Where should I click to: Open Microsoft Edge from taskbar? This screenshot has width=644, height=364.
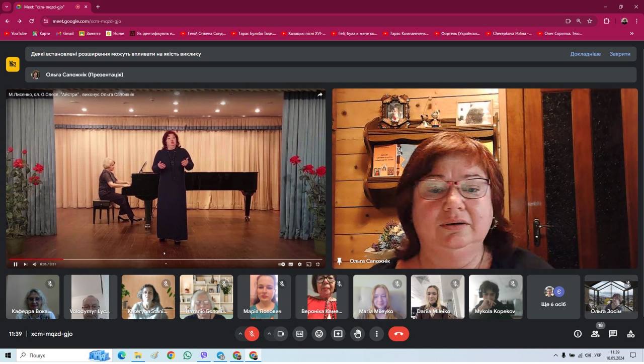click(121, 355)
